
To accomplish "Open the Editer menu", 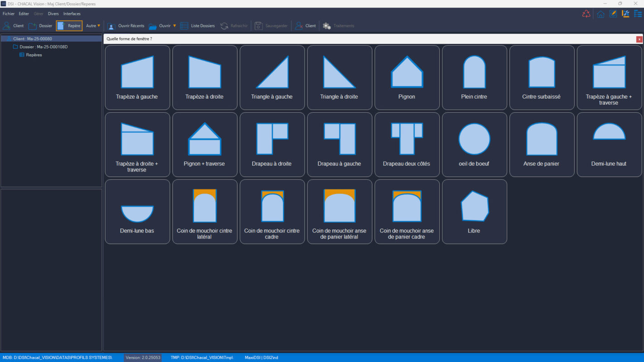I will [24, 14].
